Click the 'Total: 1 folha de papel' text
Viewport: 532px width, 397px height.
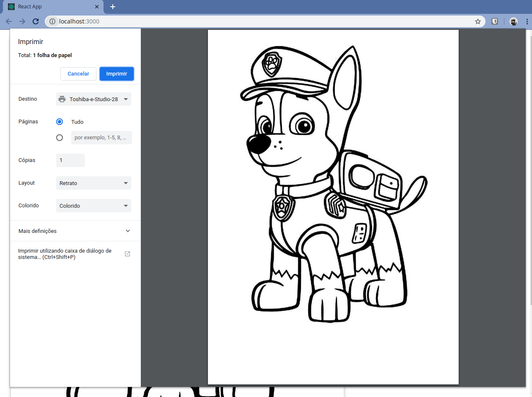[x=45, y=55]
